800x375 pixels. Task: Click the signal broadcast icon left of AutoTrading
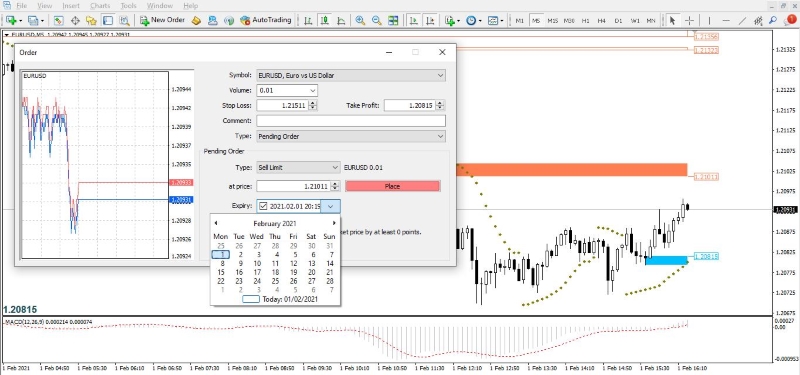229,20
